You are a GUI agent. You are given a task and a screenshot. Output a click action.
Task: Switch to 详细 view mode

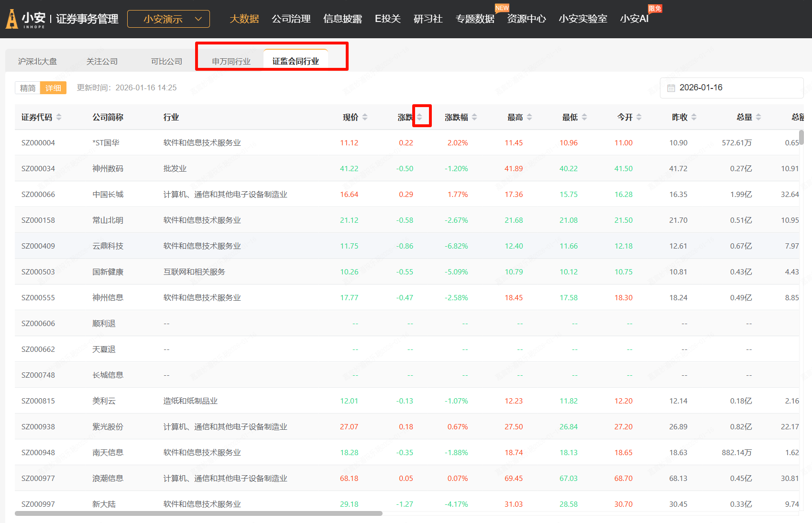[53, 88]
